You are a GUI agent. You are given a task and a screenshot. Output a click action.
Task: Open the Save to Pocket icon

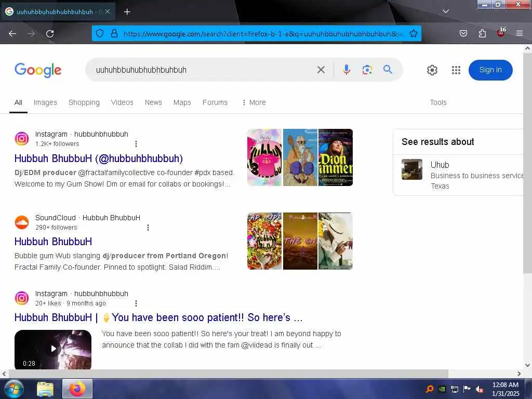click(x=463, y=33)
